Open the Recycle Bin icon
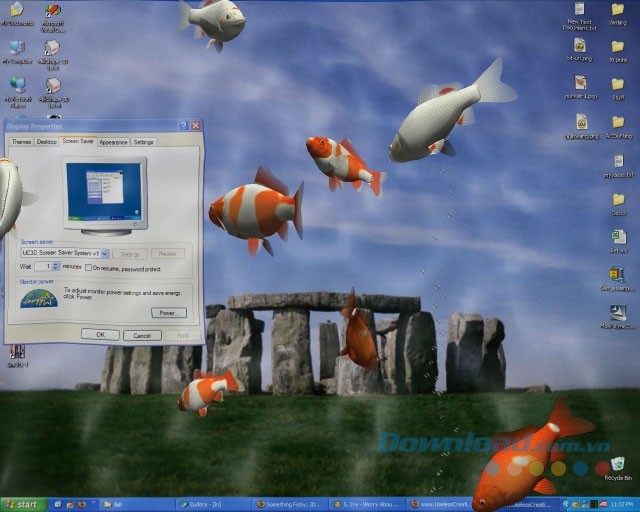This screenshot has width=640, height=512. pos(617,464)
